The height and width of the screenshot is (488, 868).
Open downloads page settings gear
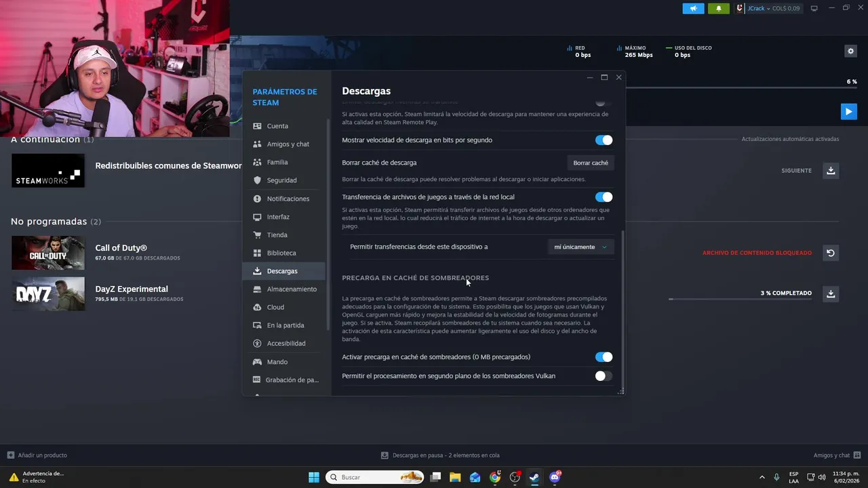(x=850, y=51)
